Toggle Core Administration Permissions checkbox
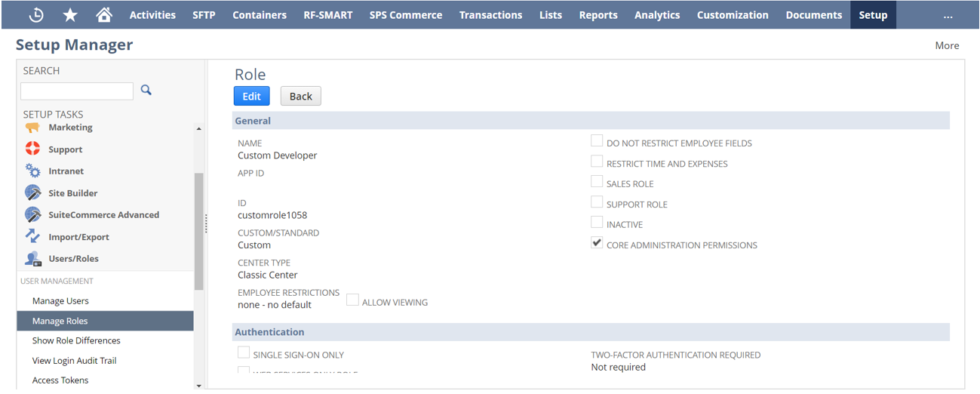Image resolution: width=980 pixels, height=394 pixels. (x=597, y=243)
